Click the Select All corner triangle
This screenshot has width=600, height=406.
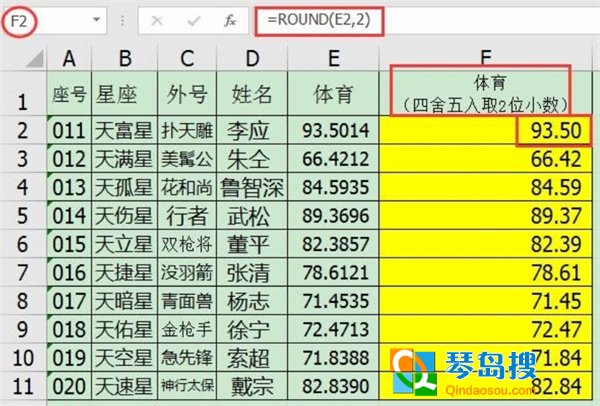tap(34, 59)
